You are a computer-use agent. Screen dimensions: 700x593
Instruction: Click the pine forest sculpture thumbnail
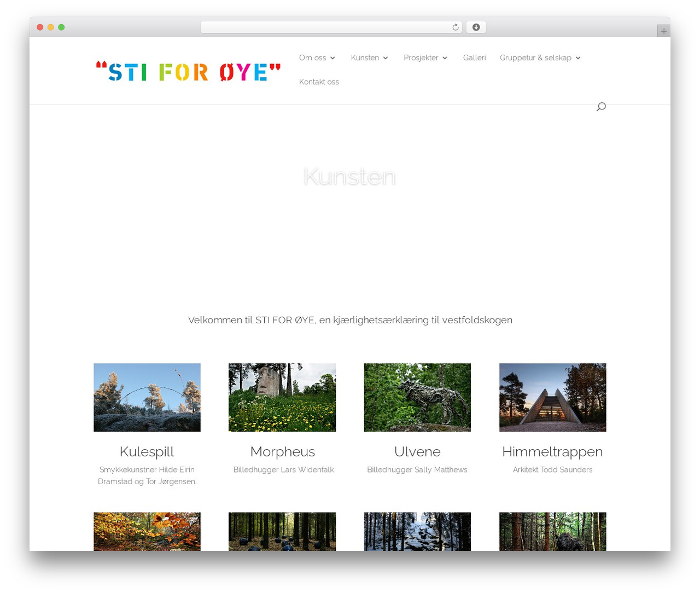(x=552, y=531)
